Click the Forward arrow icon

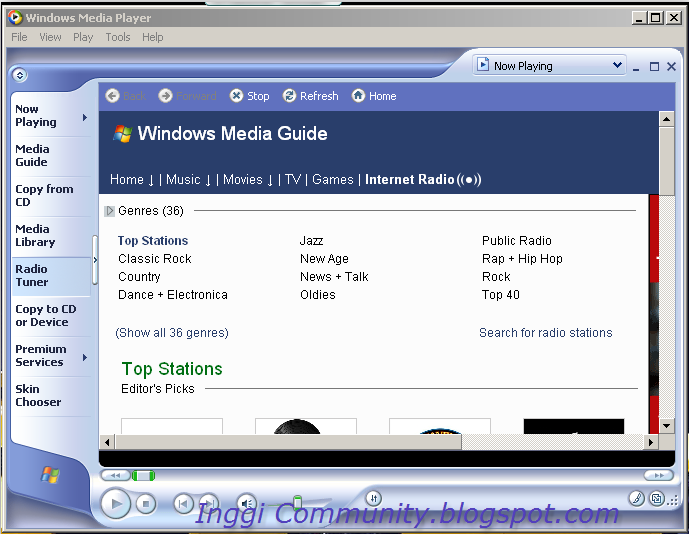(165, 95)
